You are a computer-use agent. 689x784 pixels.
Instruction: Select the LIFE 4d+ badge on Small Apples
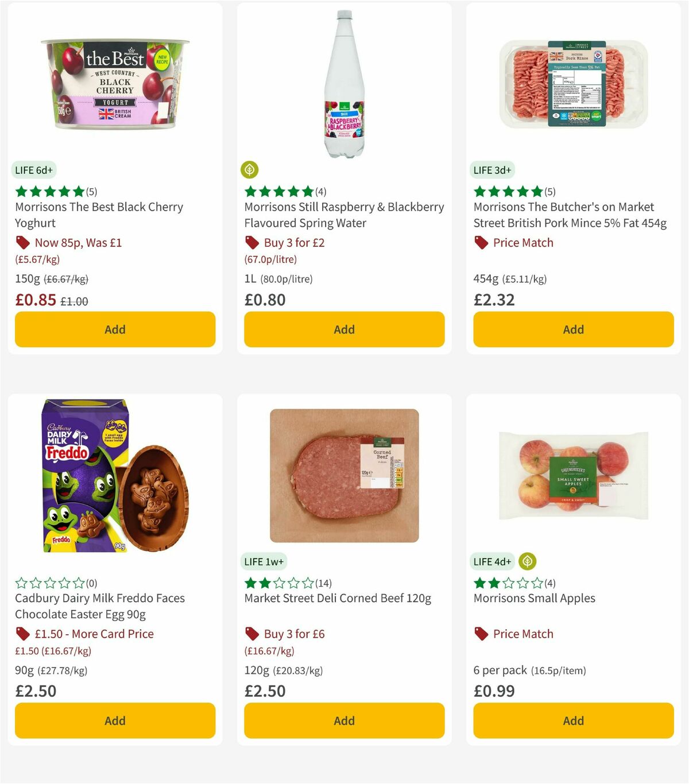[x=492, y=561]
